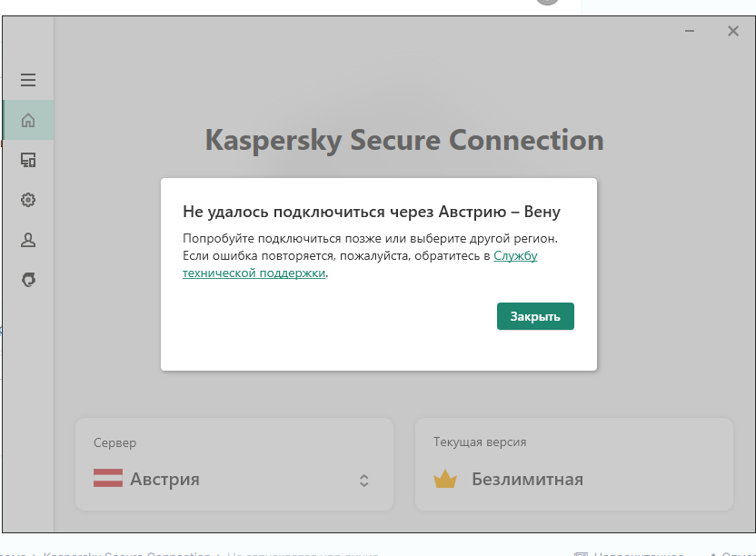
Task: Close the error dialog with Закрыть
Action: point(535,316)
